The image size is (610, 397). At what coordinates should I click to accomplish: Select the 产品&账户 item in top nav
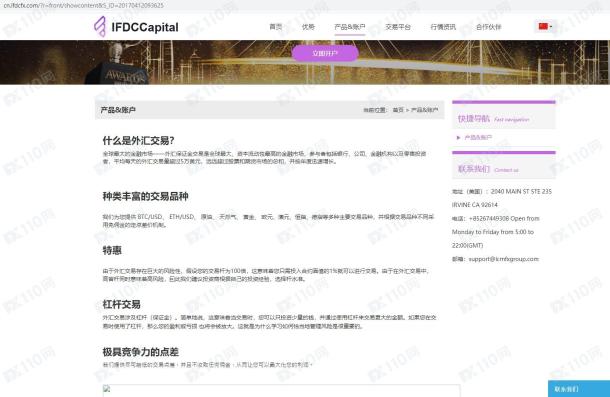(x=350, y=27)
